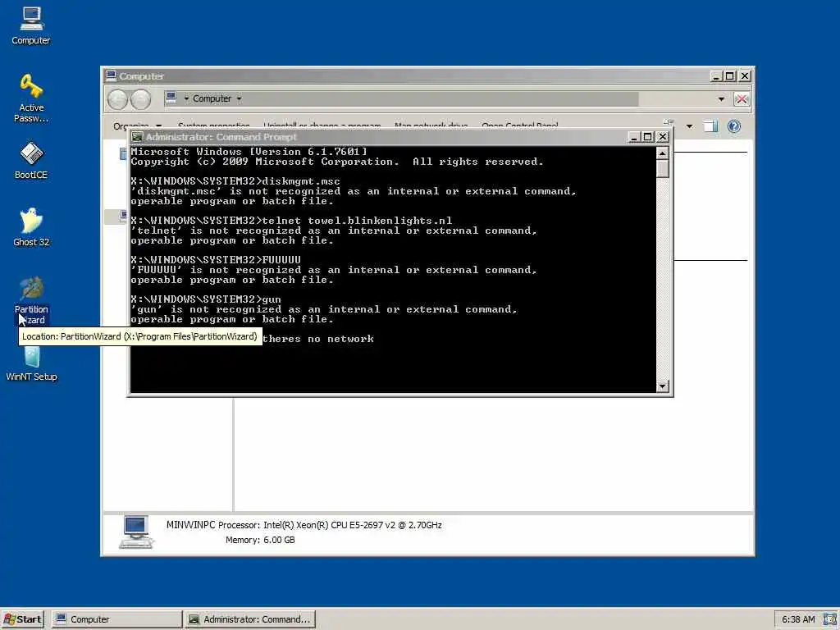Click the Command Prompt title bar icon
840x630 pixels.
click(x=137, y=137)
